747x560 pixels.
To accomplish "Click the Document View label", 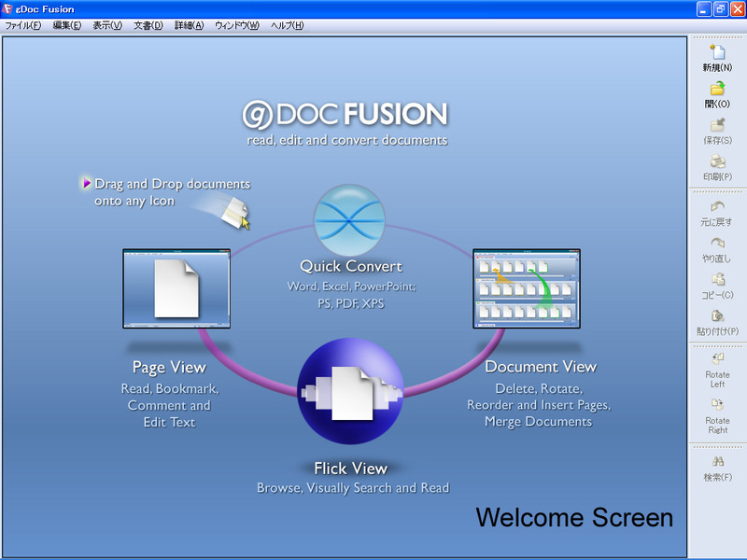I will click(541, 367).
